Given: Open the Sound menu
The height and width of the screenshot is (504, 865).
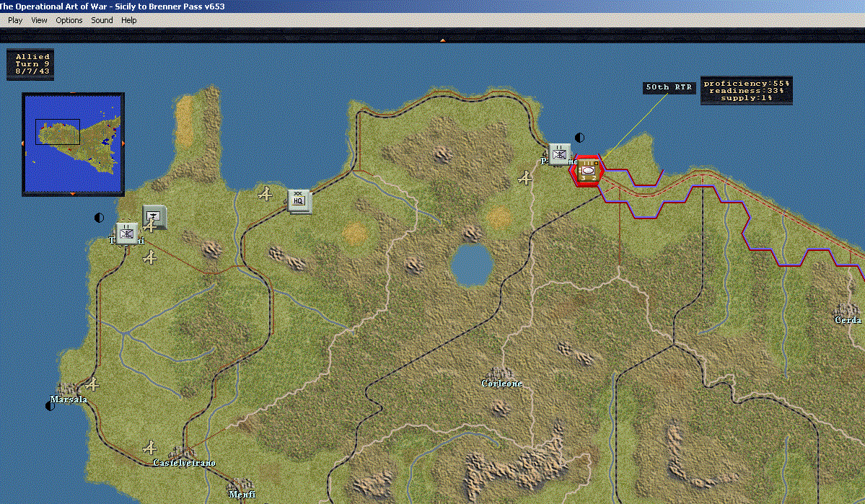Looking at the screenshot, I should [102, 20].
